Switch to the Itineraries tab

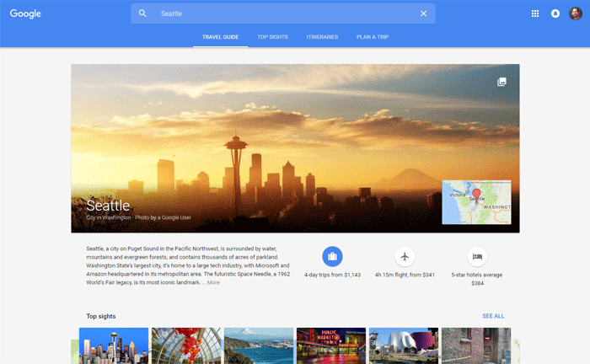tap(322, 37)
